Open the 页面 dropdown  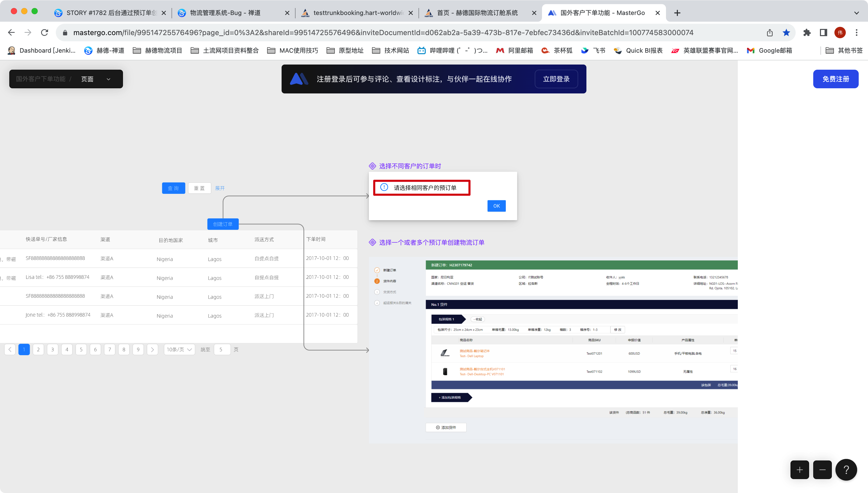(96, 79)
